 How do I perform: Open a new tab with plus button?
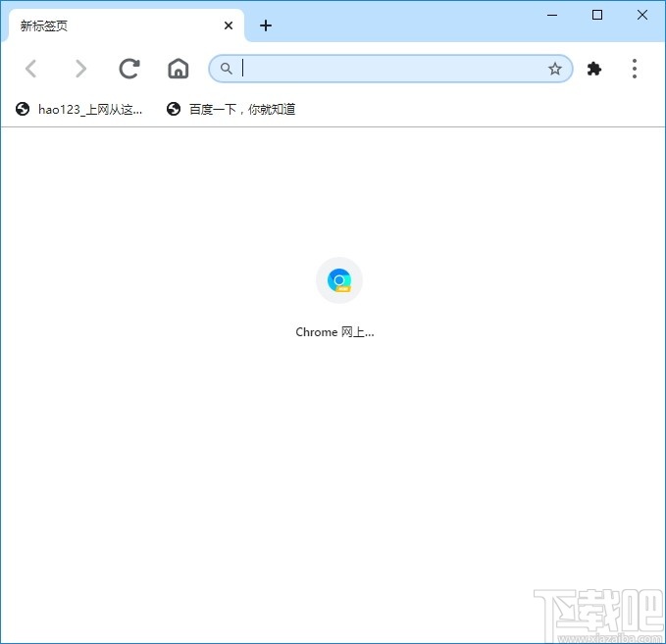point(266,25)
